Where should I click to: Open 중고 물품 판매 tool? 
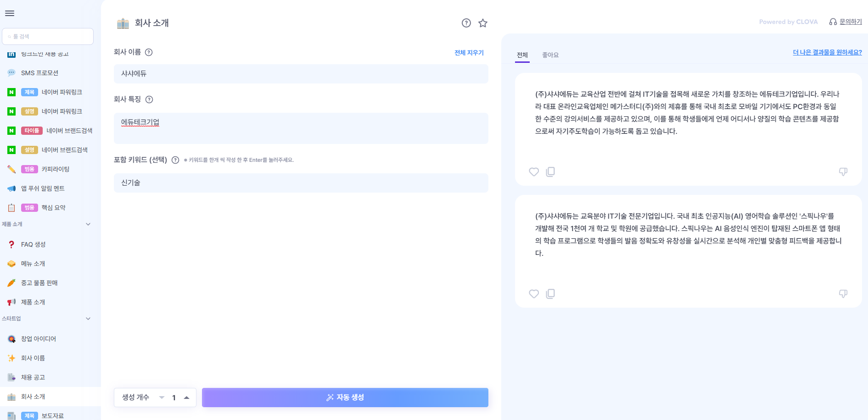(50, 283)
